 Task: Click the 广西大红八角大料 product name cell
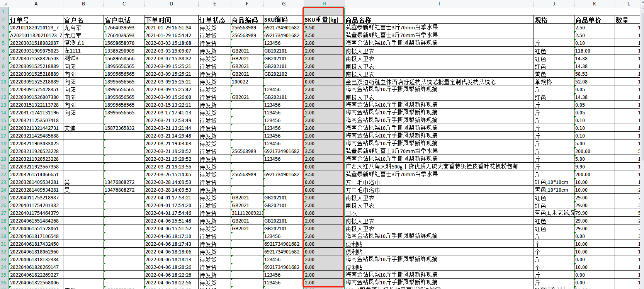(439, 167)
